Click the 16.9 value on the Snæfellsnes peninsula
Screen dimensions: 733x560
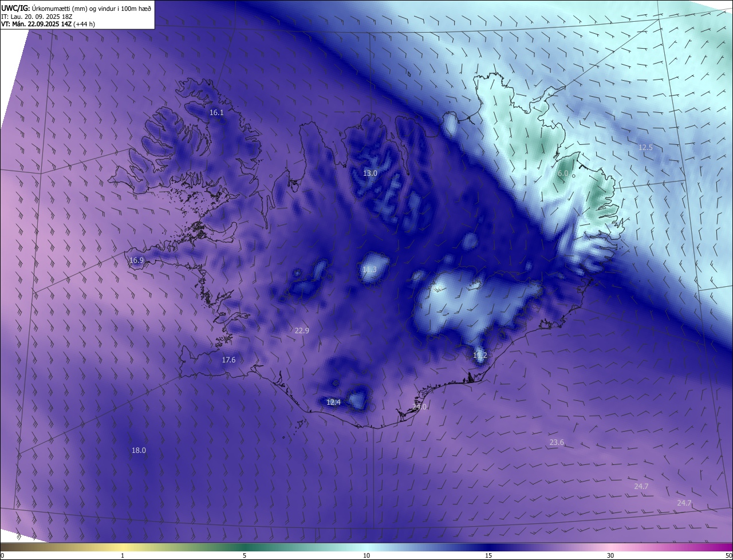coord(136,261)
